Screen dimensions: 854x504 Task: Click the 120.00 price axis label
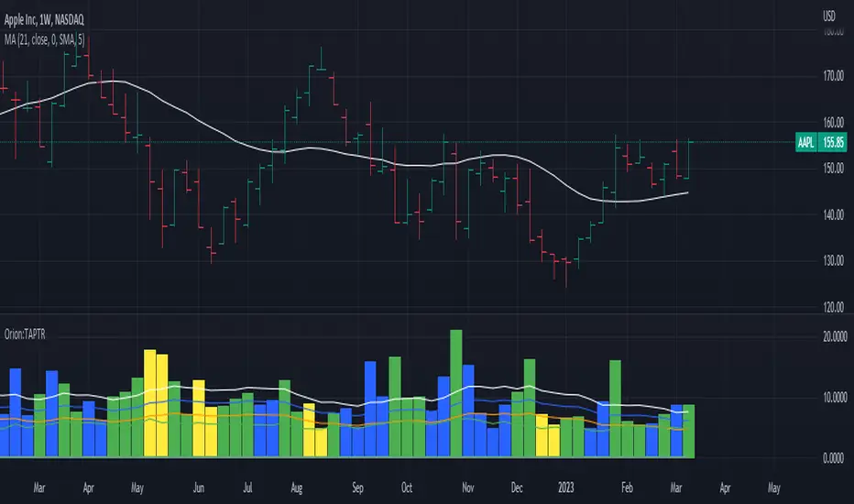833,307
